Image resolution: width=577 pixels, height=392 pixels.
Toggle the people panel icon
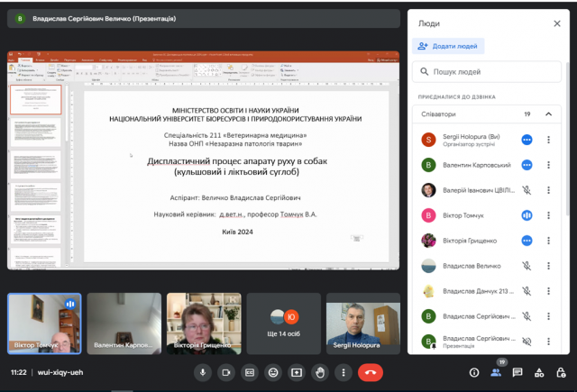(496, 372)
